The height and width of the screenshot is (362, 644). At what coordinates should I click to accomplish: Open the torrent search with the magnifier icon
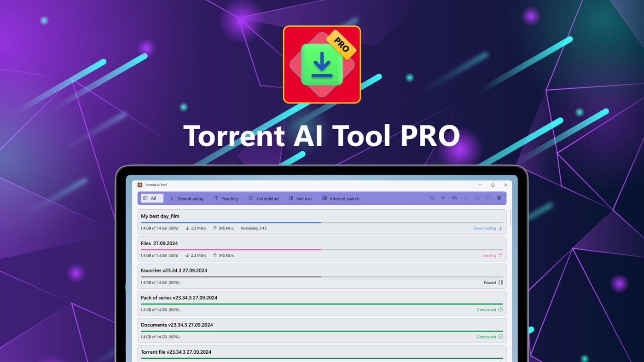[x=432, y=198]
